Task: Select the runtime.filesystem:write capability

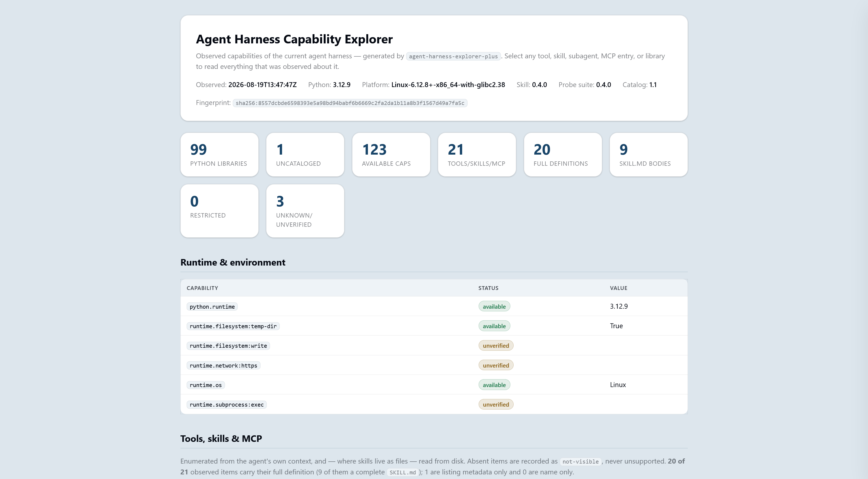Action: [228, 346]
